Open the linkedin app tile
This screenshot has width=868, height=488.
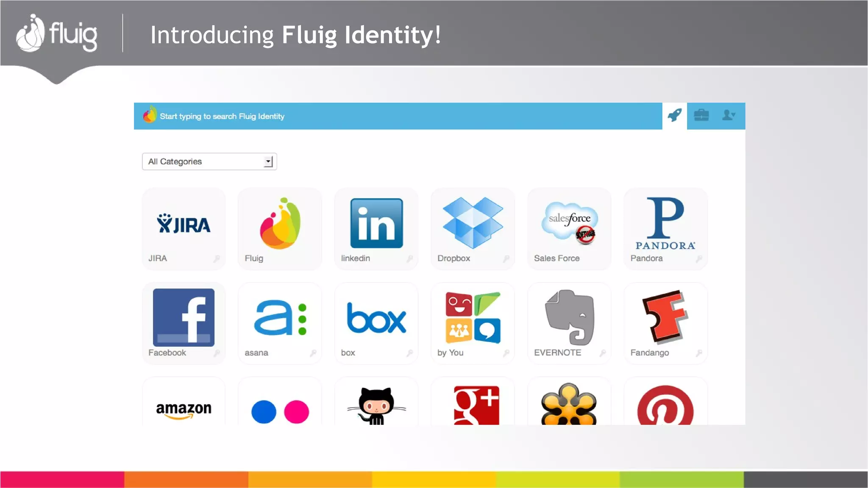click(x=376, y=229)
